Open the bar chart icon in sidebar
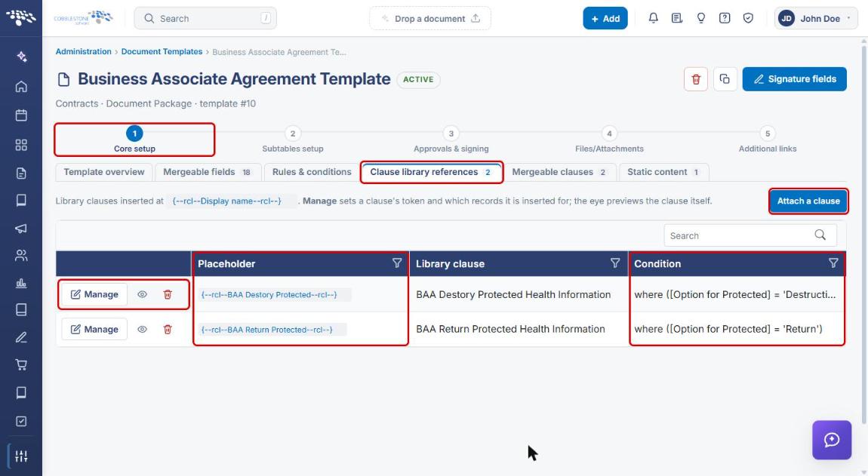Viewport: 868px width, 476px height. click(21, 284)
